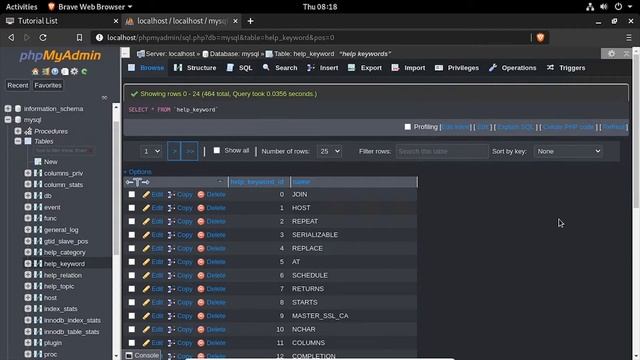The height and width of the screenshot is (360, 640).
Task: Click the browser reload button
Action: tap(43, 38)
